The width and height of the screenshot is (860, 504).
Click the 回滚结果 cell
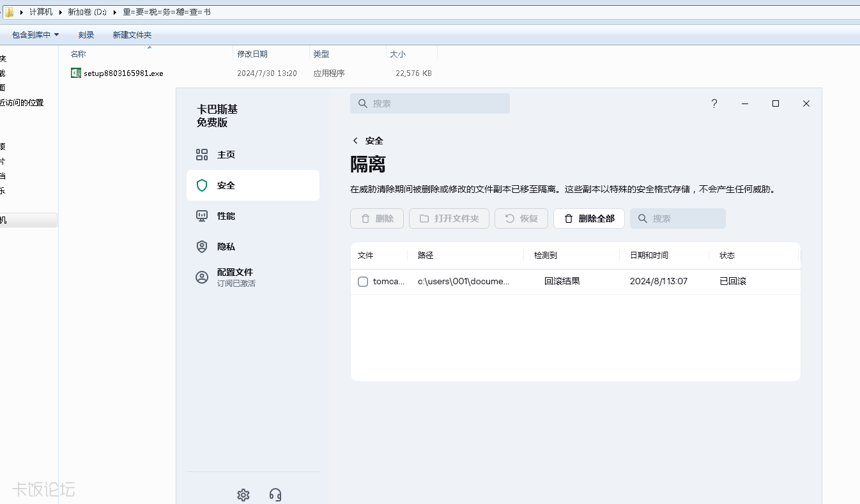click(562, 281)
